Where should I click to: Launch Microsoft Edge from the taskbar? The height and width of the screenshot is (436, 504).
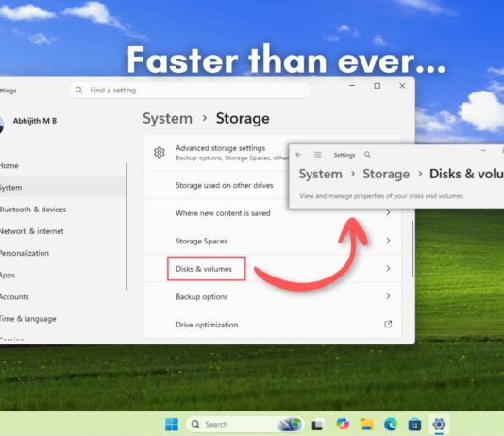[391, 424]
